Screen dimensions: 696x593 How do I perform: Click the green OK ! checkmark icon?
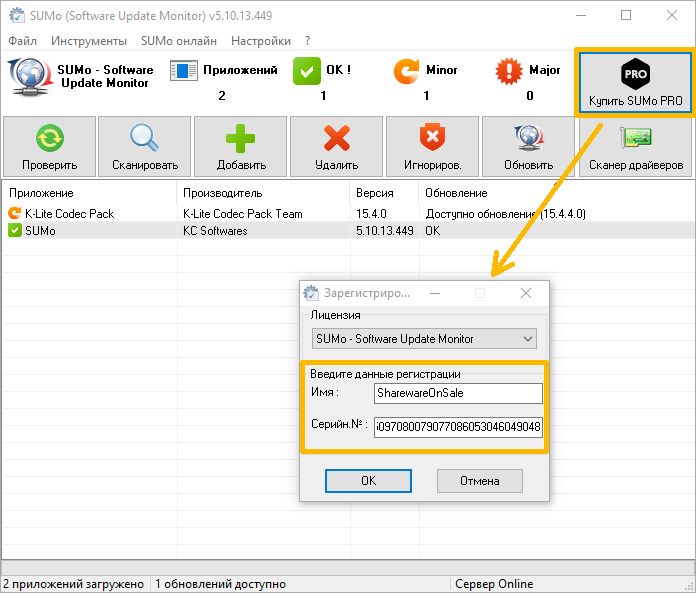click(x=306, y=71)
